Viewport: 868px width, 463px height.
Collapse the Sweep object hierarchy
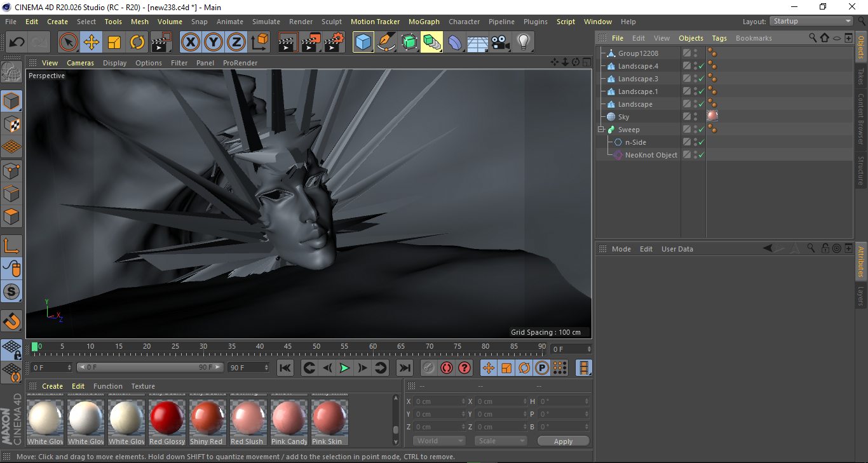[x=601, y=130]
